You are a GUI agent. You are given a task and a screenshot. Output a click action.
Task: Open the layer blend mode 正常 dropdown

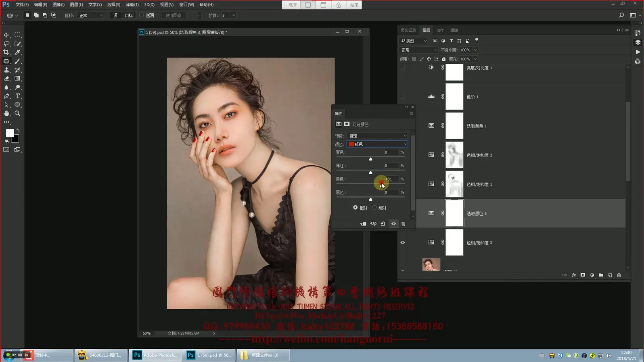pyautogui.click(x=418, y=50)
